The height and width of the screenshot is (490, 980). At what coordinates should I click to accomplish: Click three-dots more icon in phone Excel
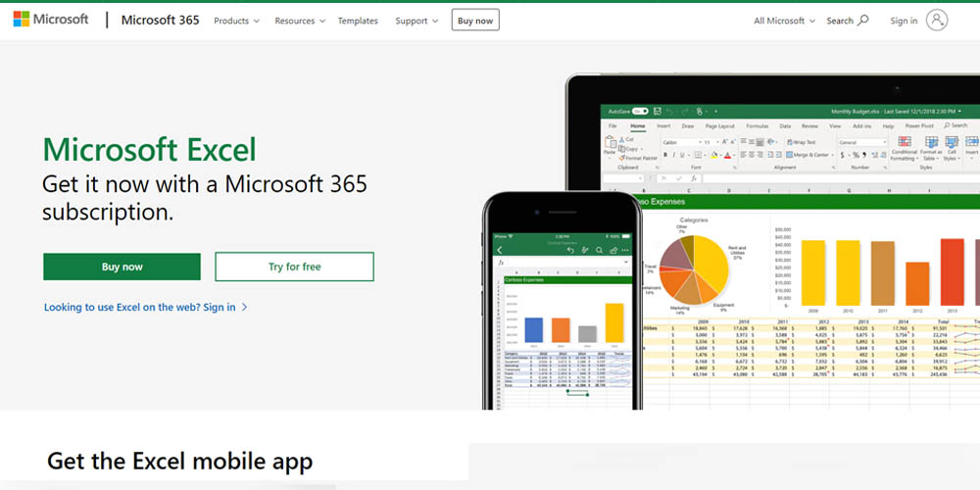pos(625,250)
